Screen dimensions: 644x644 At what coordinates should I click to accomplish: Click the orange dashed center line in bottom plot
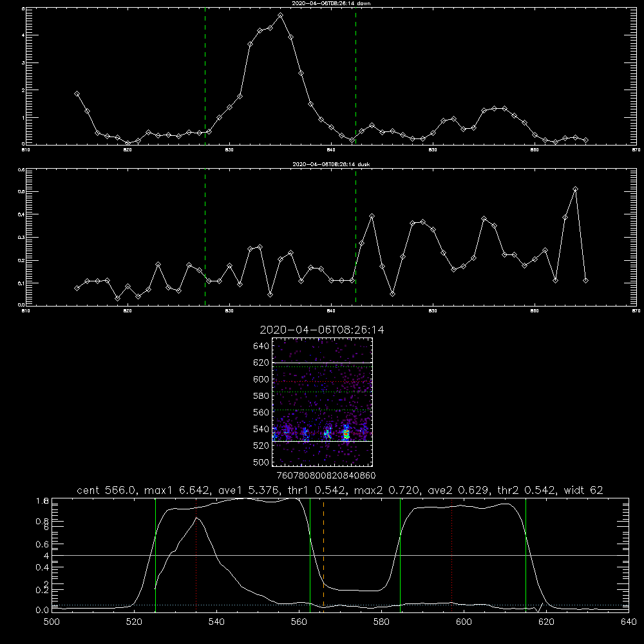pos(324,554)
